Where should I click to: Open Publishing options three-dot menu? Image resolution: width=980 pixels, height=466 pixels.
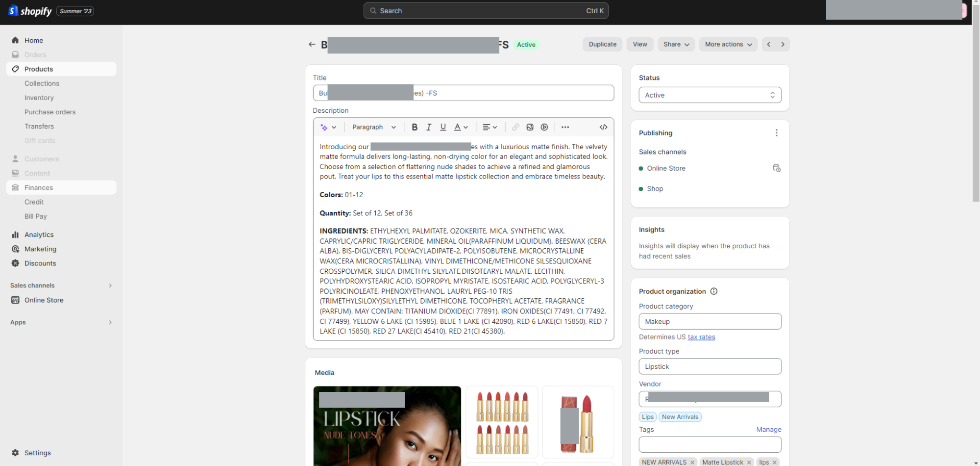[x=776, y=133]
